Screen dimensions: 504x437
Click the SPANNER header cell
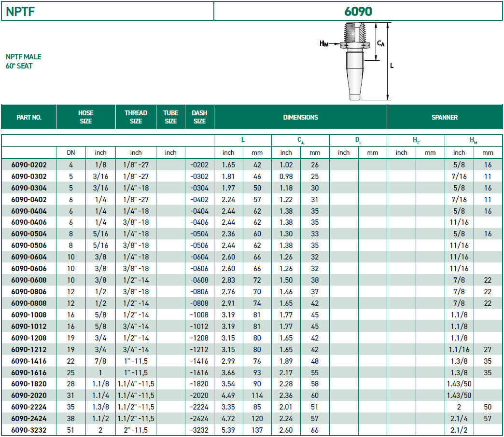tap(445, 117)
